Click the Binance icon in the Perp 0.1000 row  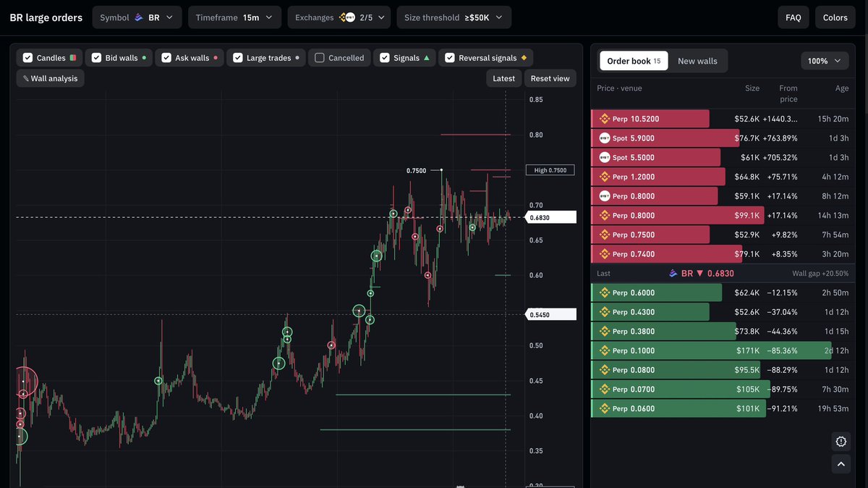(x=605, y=350)
